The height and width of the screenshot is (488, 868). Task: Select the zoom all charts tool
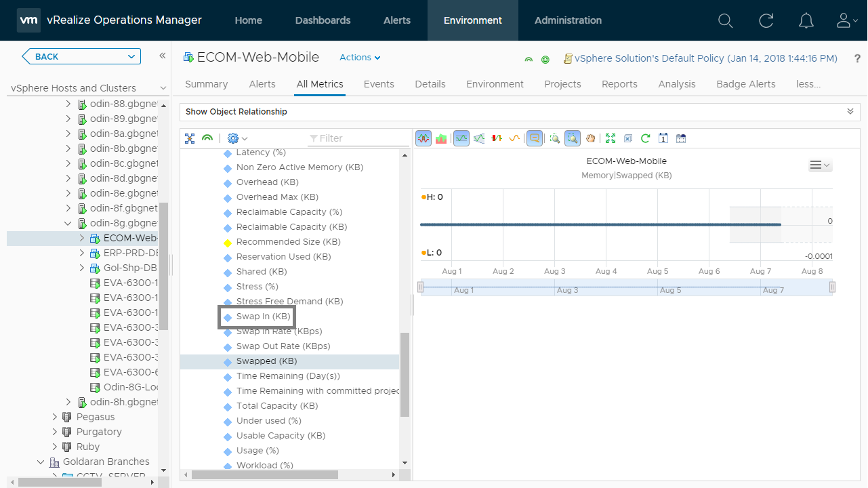pos(555,138)
